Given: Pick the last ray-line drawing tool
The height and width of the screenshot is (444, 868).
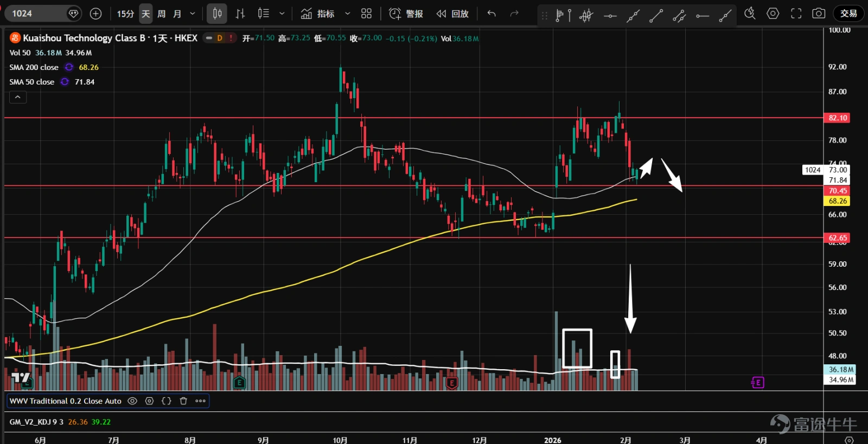Looking at the screenshot, I should 725,15.
